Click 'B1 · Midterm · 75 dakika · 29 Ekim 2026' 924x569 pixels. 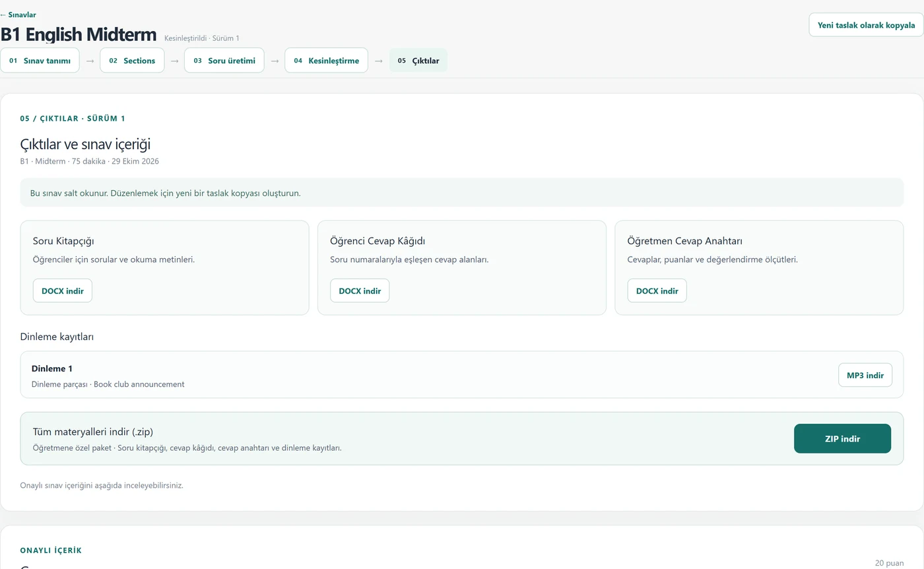89,161
